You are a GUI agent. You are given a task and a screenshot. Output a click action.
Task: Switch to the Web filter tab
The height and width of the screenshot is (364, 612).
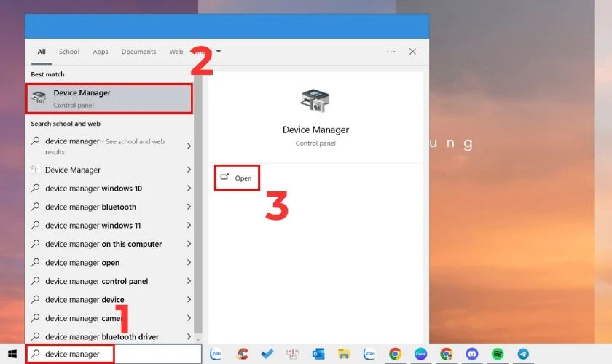tap(176, 52)
